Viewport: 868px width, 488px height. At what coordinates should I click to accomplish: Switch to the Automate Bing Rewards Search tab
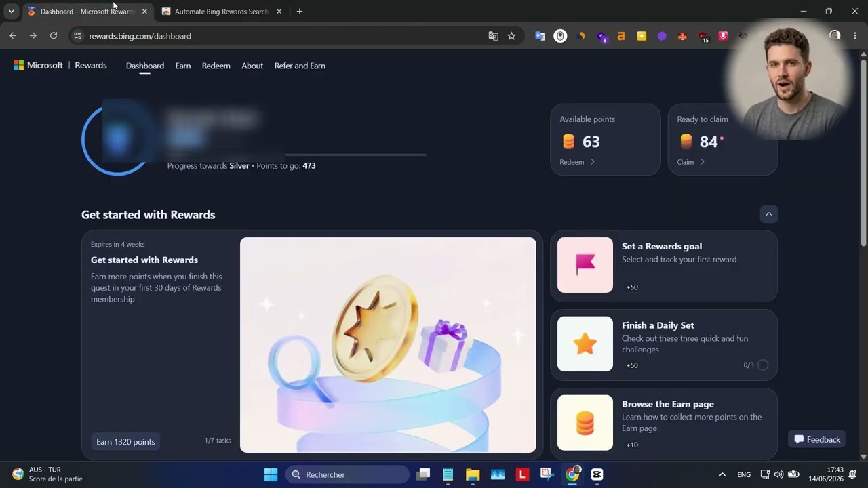222,12
